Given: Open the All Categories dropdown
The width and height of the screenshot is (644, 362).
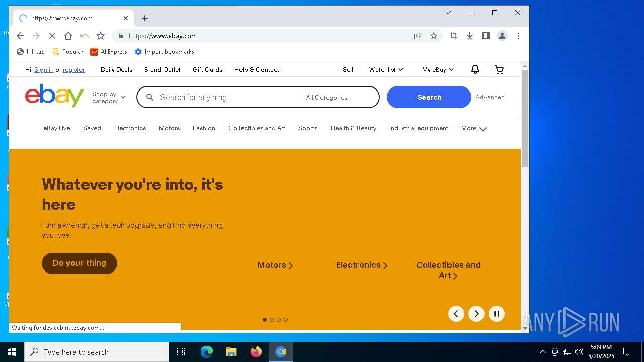Looking at the screenshot, I should (x=339, y=98).
